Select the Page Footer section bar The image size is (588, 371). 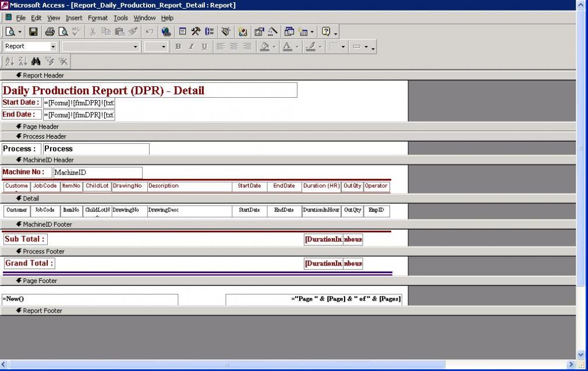(x=288, y=281)
